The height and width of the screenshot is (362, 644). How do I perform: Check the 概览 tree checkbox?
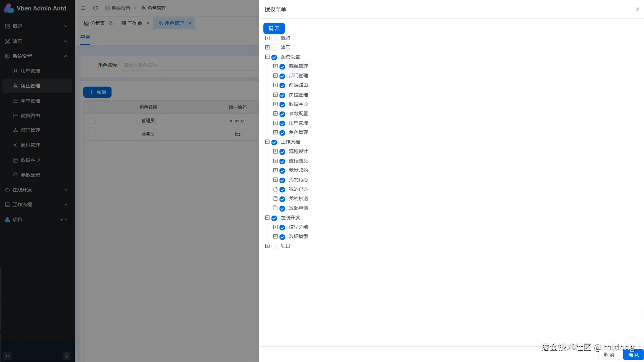(x=274, y=38)
